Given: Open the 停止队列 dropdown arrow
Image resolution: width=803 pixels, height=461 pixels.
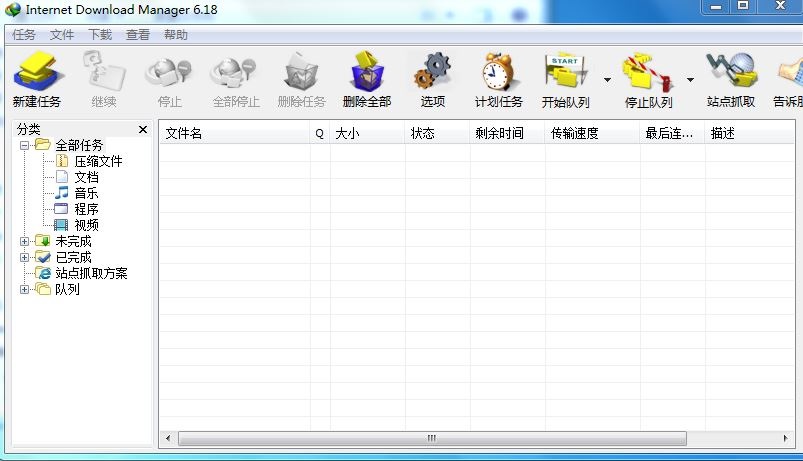Looking at the screenshot, I should pyautogui.click(x=689, y=80).
